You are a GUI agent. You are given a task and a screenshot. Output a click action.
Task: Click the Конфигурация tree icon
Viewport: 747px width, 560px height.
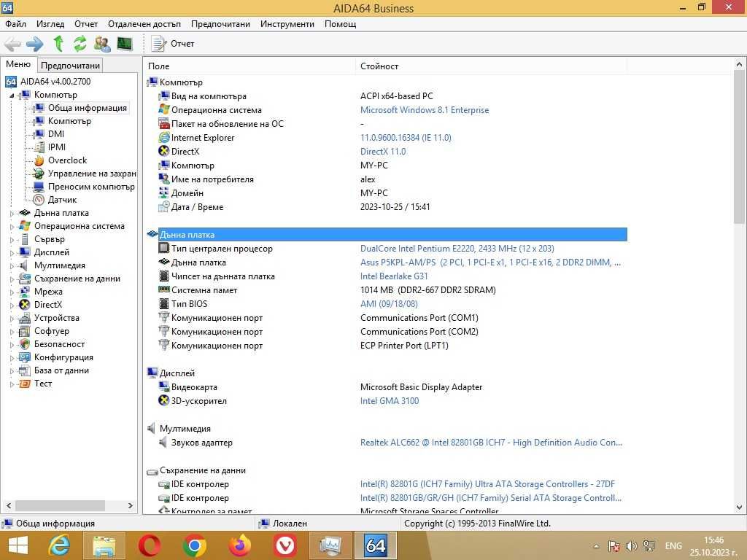click(x=24, y=357)
